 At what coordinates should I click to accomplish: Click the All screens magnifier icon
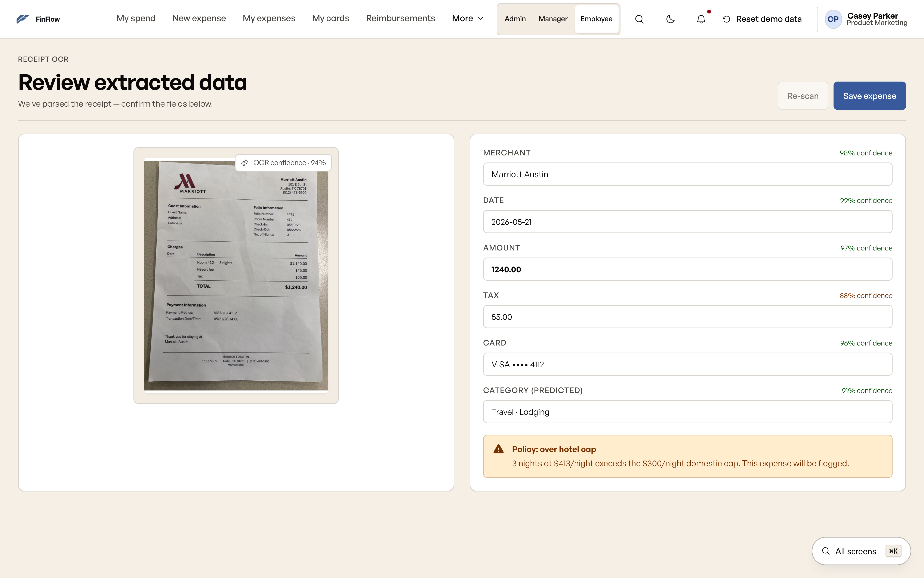[x=826, y=551]
